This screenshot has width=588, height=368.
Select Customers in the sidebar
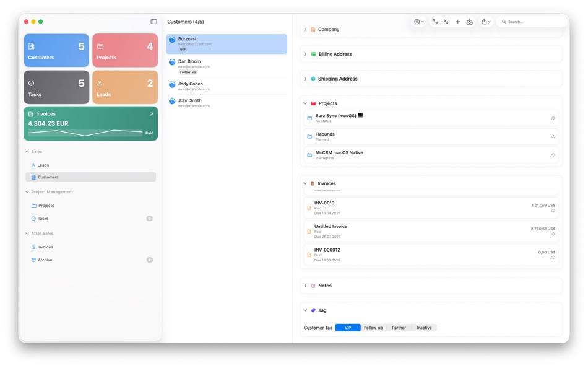click(90, 177)
